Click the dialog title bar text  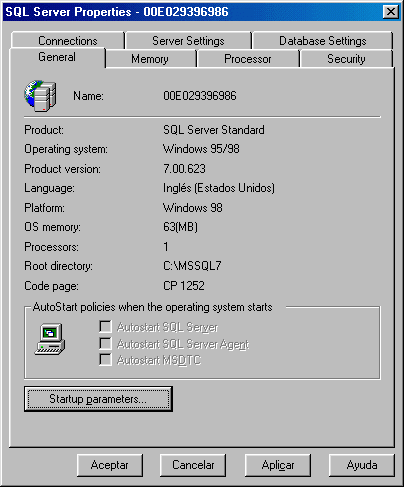(x=117, y=12)
